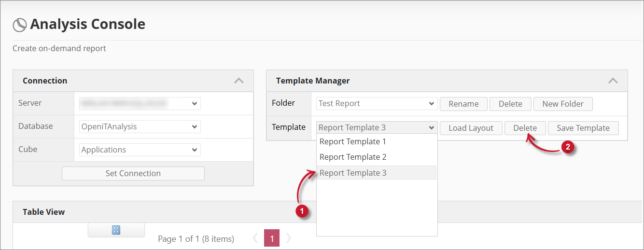Choose Report Template 3 in list
Screen dimensions: 644x250
[353, 173]
